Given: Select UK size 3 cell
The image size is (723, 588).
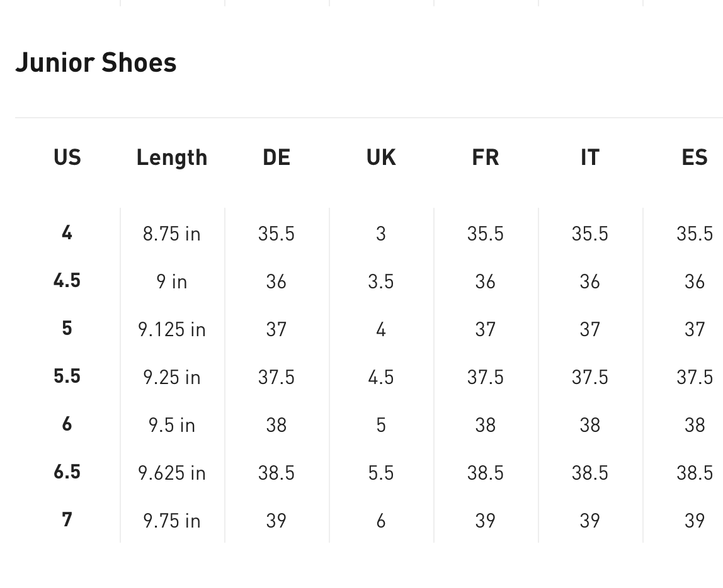Looking at the screenshot, I should coord(381,234).
